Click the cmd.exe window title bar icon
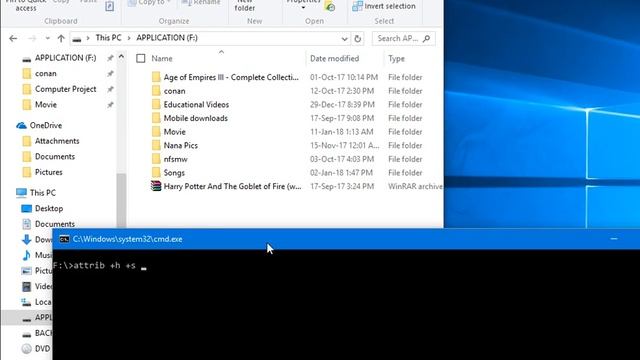The width and height of the screenshot is (640, 360). 64,239
